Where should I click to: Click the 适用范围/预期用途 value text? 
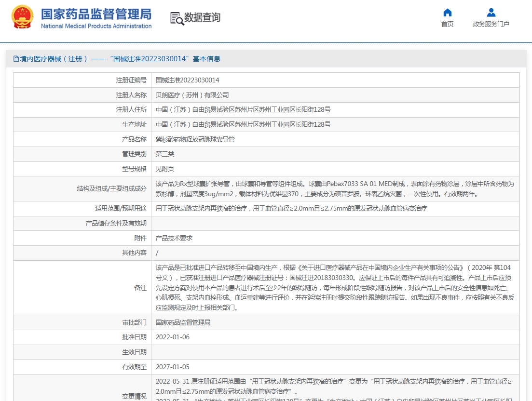291,209
